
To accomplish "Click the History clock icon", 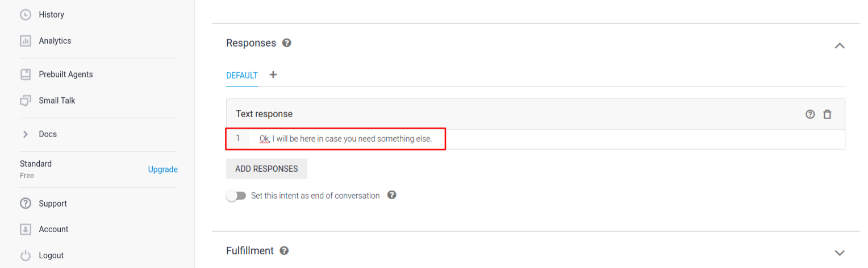I will pyautogui.click(x=25, y=15).
